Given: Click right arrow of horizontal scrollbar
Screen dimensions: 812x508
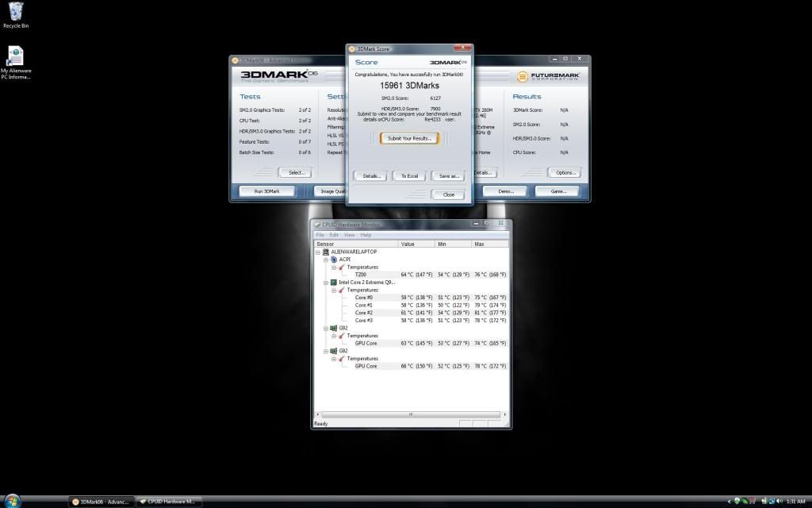Looking at the screenshot, I should (x=505, y=414).
